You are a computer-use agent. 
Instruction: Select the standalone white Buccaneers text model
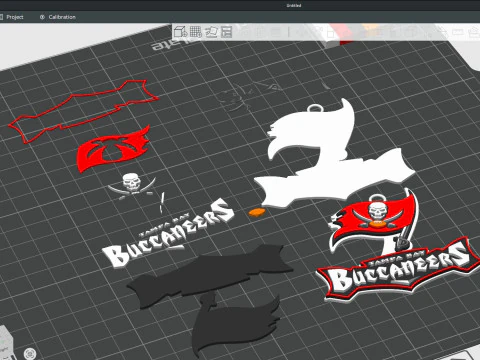pyautogui.click(x=167, y=233)
